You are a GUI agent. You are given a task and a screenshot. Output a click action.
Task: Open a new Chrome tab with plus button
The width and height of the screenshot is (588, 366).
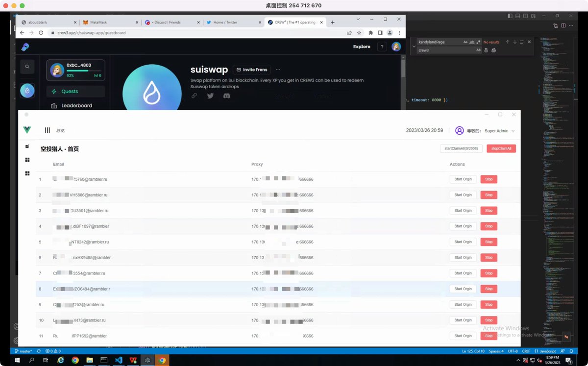tap(333, 23)
